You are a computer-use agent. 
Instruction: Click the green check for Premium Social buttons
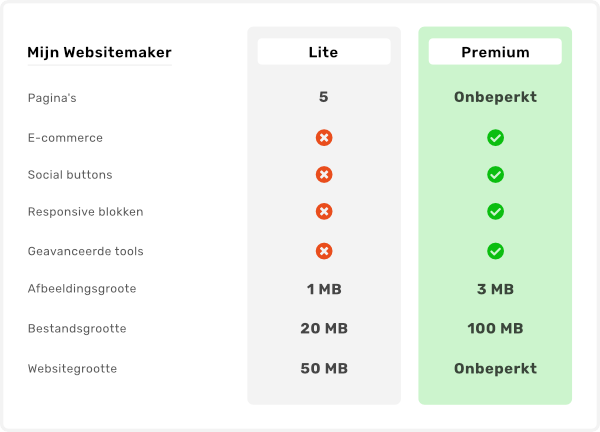point(495,175)
